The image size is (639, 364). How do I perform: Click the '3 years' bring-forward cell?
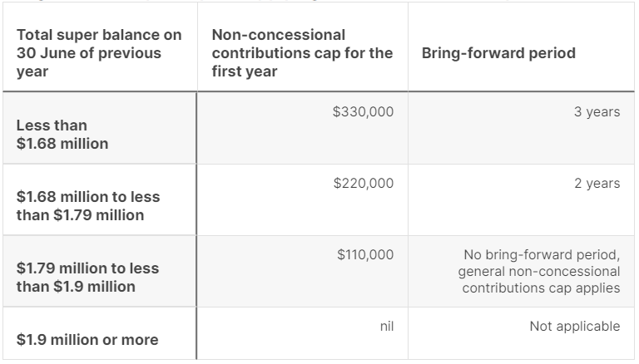click(x=597, y=111)
